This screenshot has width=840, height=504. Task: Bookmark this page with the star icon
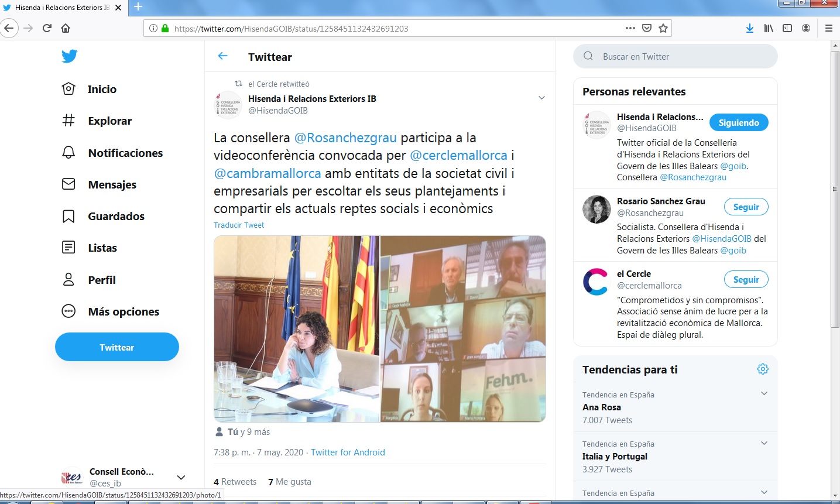pos(663,28)
